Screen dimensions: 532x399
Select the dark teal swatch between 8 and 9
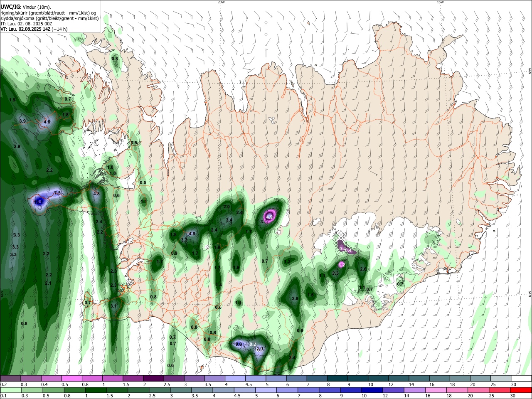(337, 379)
